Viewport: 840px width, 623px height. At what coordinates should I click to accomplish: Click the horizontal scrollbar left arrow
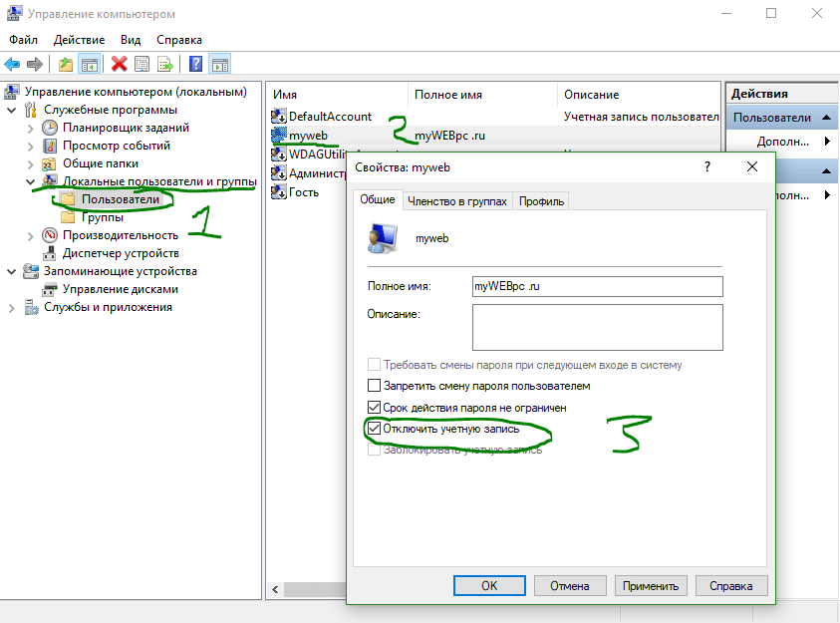tap(275, 589)
